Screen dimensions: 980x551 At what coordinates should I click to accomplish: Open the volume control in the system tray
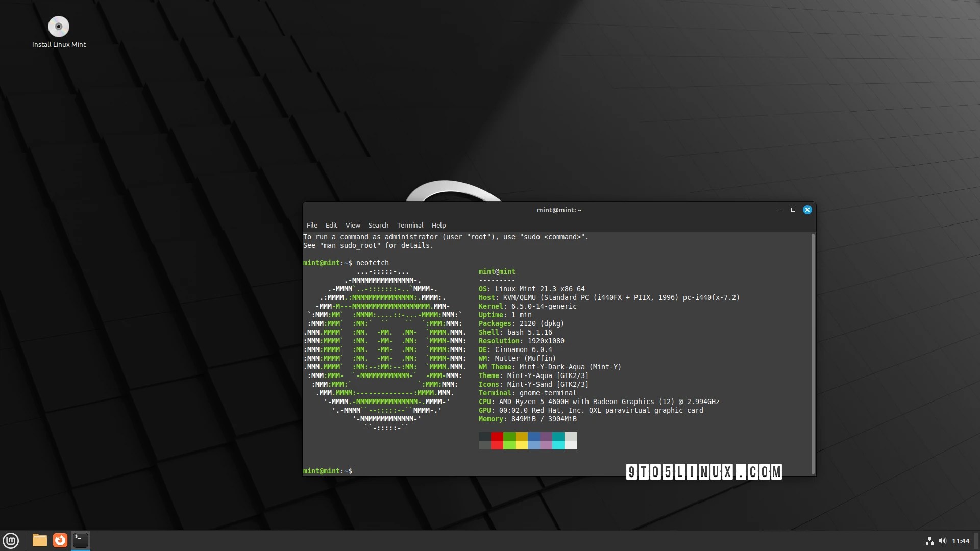pyautogui.click(x=942, y=541)
